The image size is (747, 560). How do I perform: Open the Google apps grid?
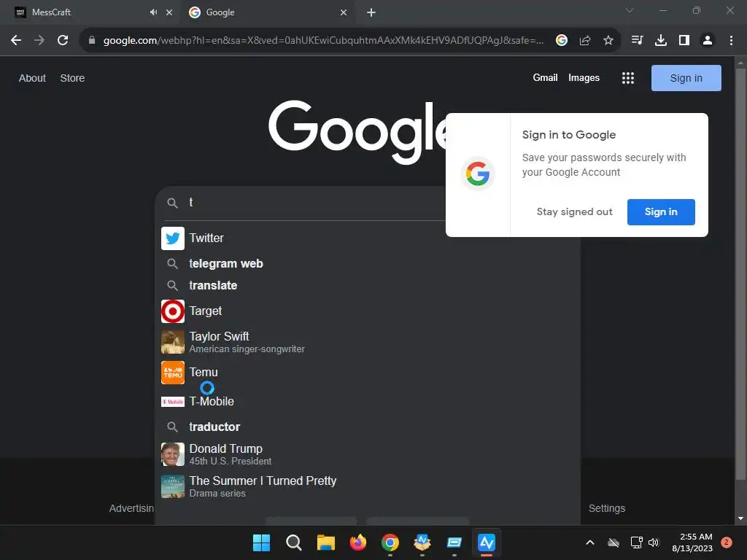coord(628,78)
